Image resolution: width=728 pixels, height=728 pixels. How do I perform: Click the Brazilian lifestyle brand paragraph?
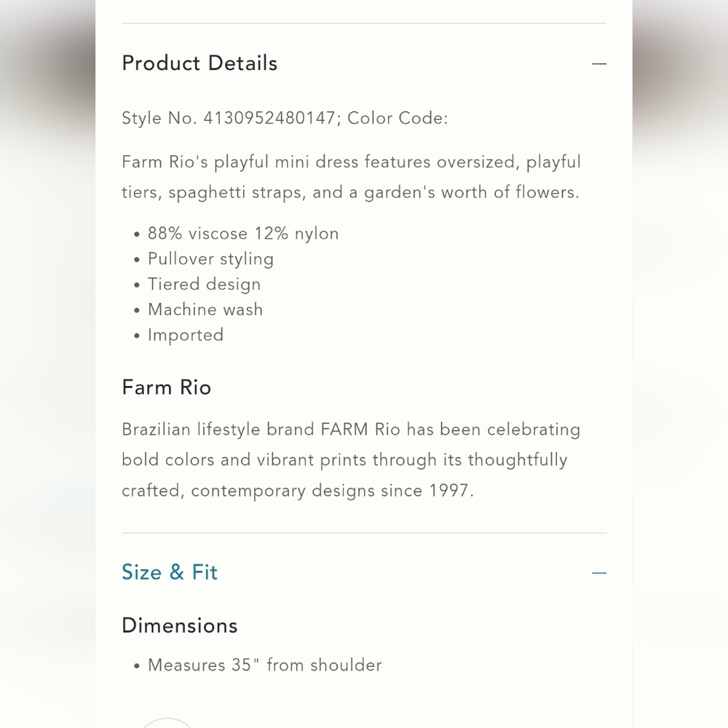click(351, 459)
